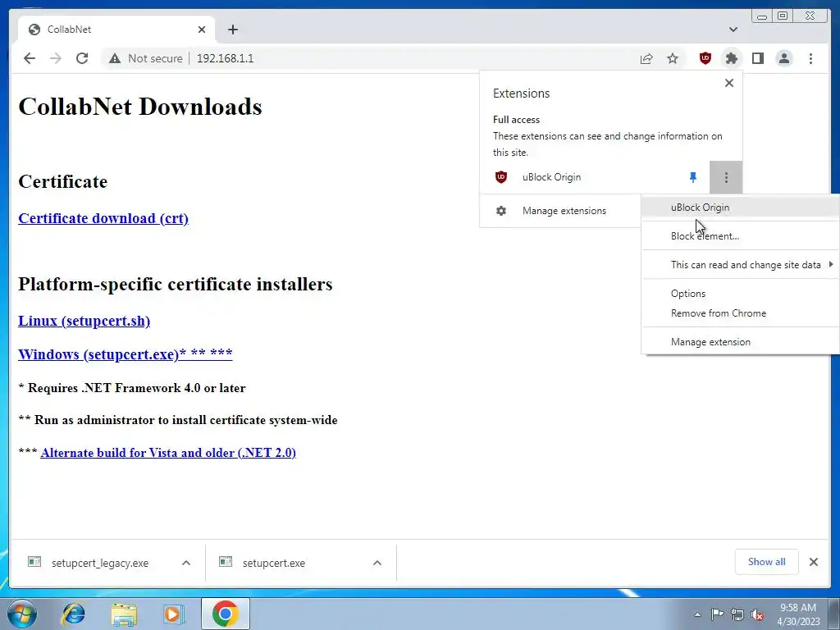Viewport: 840px width, 630px height.
Task: Launch Internet Explorer from taskbar
Action: tap(73, 614)
